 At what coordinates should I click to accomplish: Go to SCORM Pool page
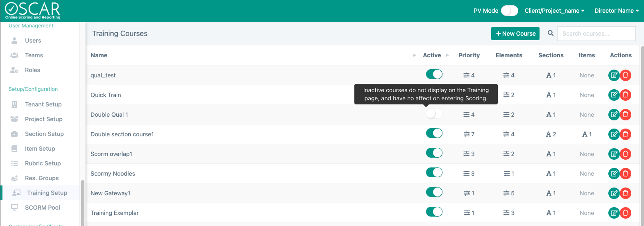point(42,208)
